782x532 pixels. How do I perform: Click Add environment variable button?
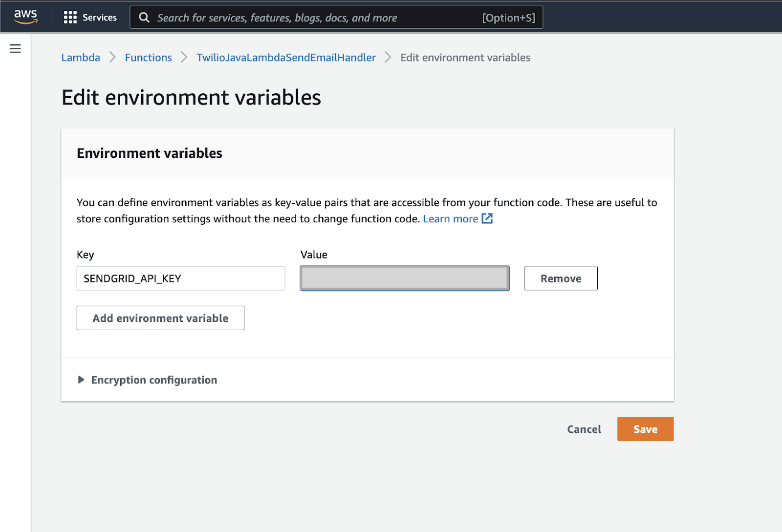(x=160, y=318)
